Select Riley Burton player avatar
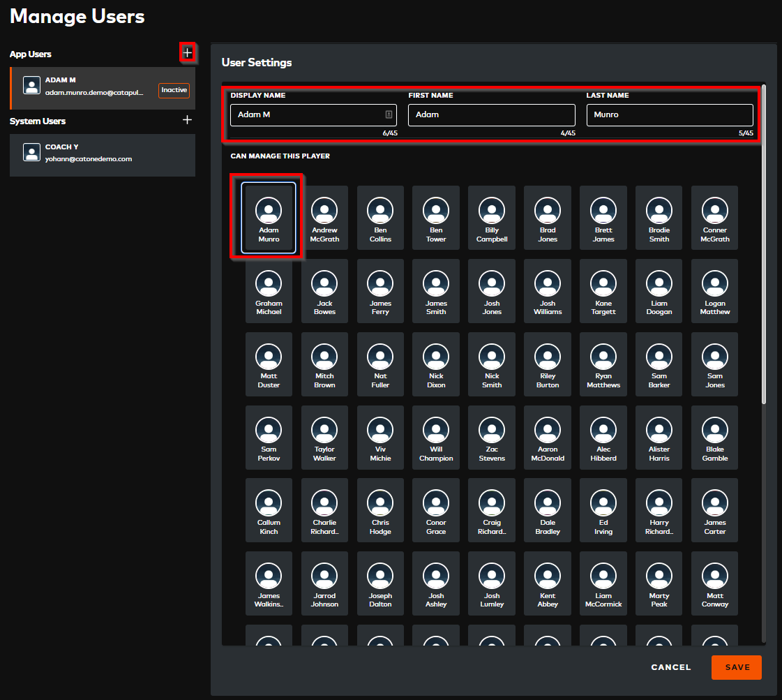 point(548,357)
